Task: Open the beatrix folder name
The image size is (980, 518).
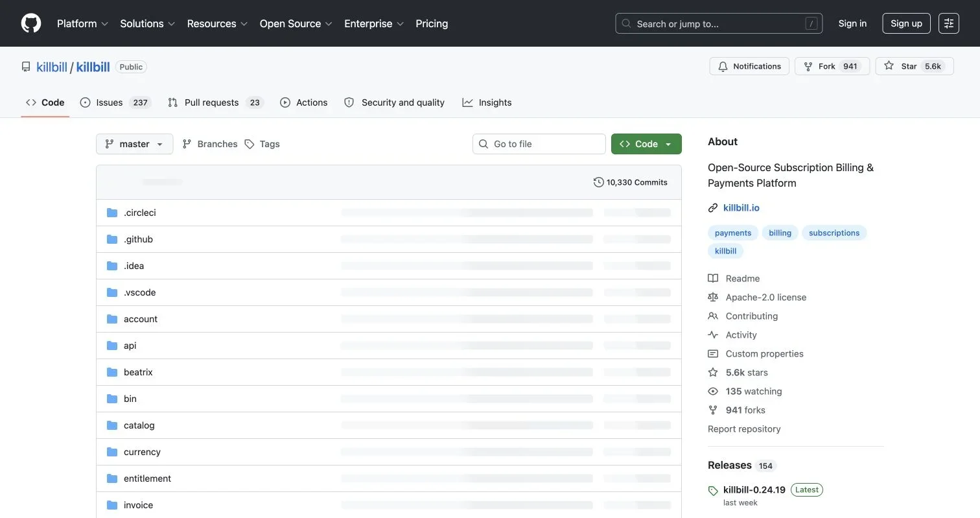Action: (138, 372)
